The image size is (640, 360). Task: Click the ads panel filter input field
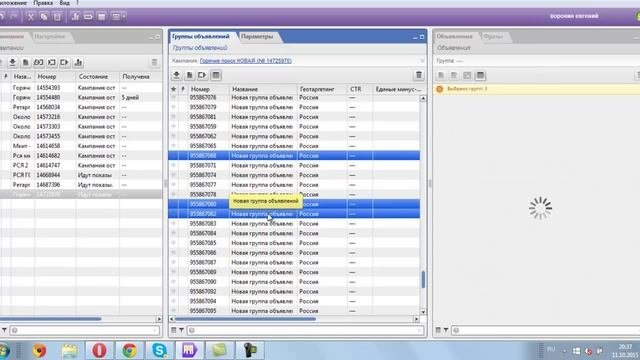pos(546,330)
